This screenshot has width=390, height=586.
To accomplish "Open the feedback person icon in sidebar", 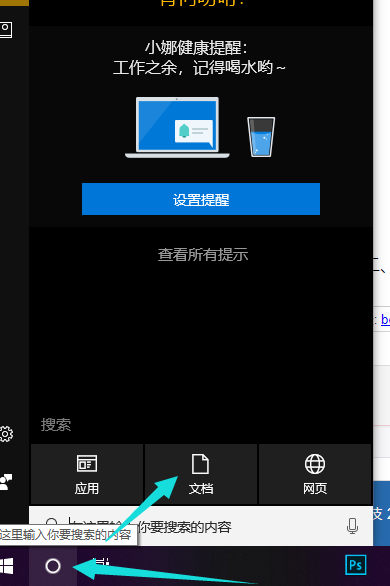I will [x=6, y=482].
